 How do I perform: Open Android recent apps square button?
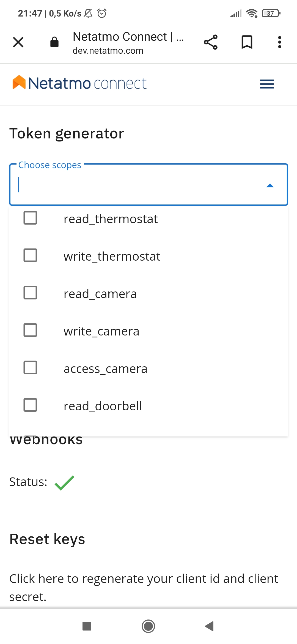87,626
